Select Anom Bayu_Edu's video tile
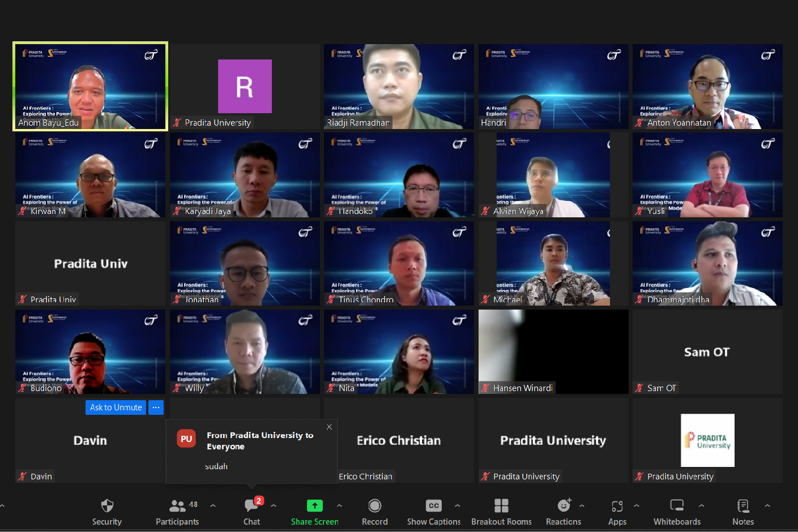The height and width of the screenshot is (532, 798). tap(91, 87)
